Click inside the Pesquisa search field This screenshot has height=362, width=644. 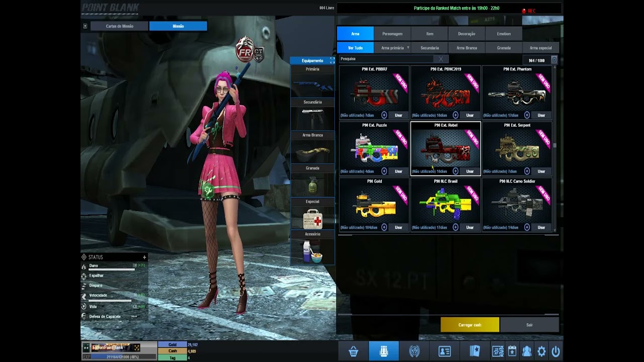coord(387,59)
